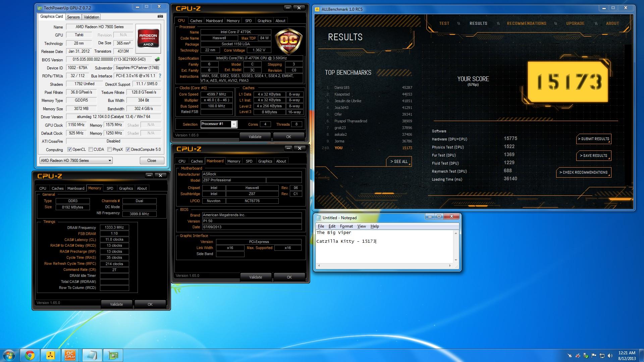Toggle the CUDA checkbox in GPU-Z
The image size is (644, 362).
(91, 149)
